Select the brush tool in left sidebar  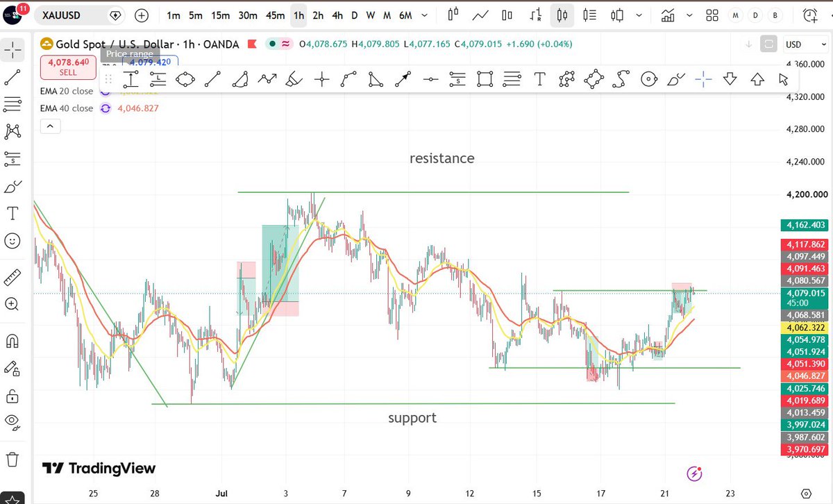pyautogui.click(x=12, y=187)
